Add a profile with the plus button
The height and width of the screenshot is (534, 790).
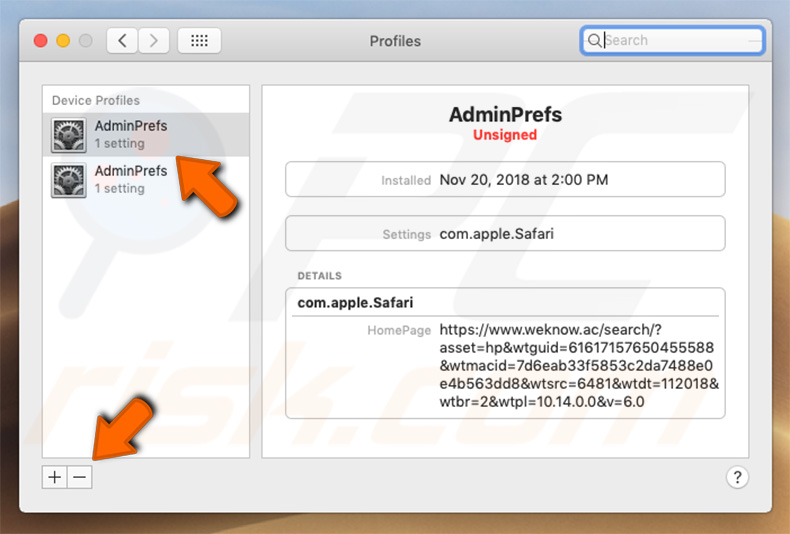pos(54,477)
